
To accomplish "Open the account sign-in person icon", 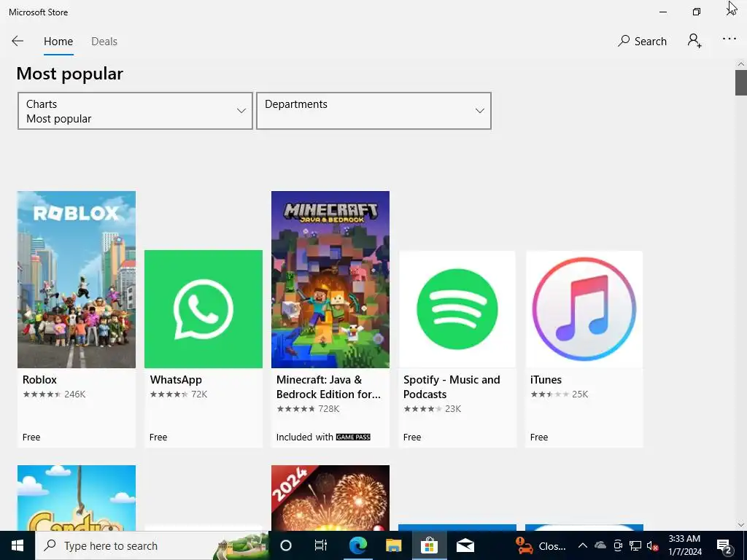I will click(x=694, y=41).
